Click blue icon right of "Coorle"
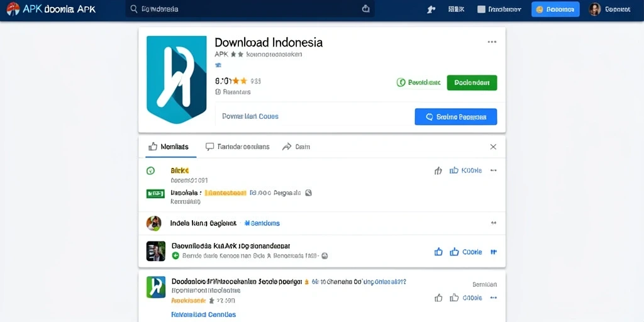 click(x=494, y=252)
